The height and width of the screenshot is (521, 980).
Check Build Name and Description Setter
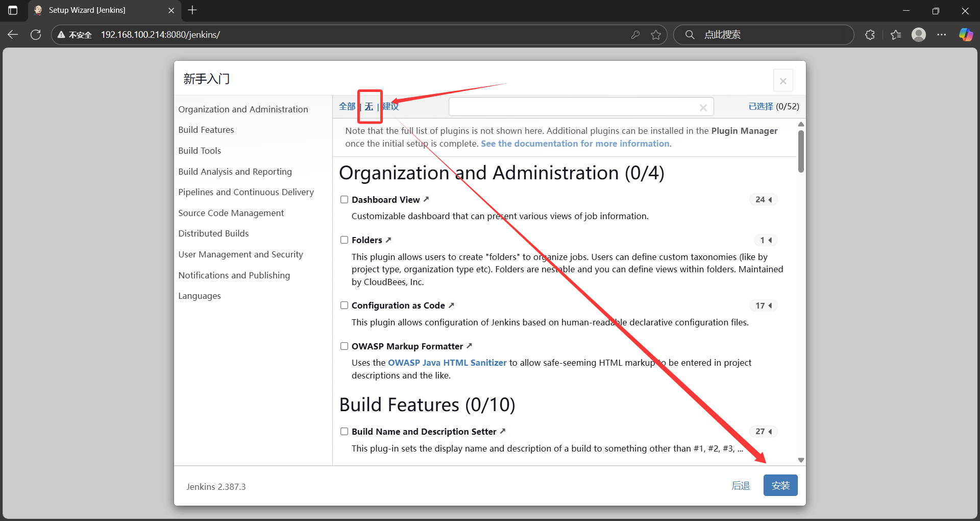(x=345, y=432)
